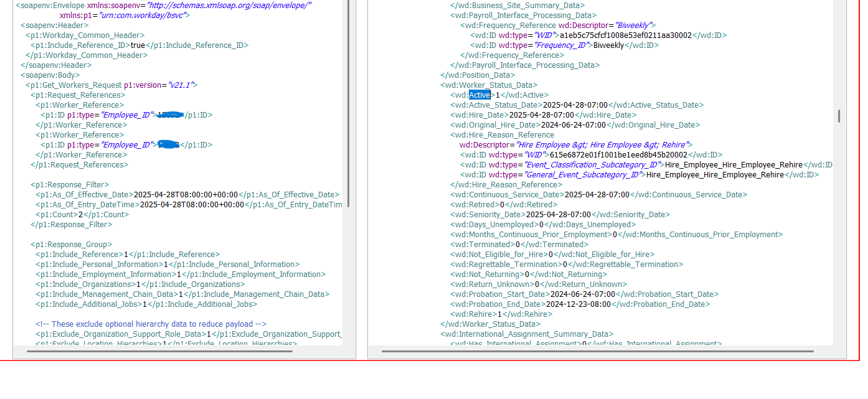Image resolution: width=868 pixels, height=399 pixels.
Task: Select the p1:Include_Management_Chain_Data line
Action: (x=182, y=294)
